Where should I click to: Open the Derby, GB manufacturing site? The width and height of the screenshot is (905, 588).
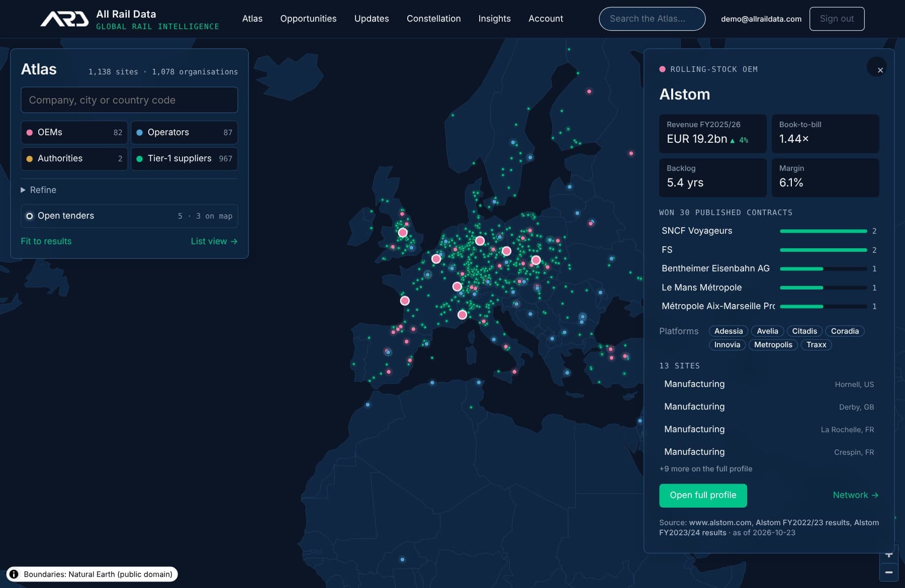769,407
